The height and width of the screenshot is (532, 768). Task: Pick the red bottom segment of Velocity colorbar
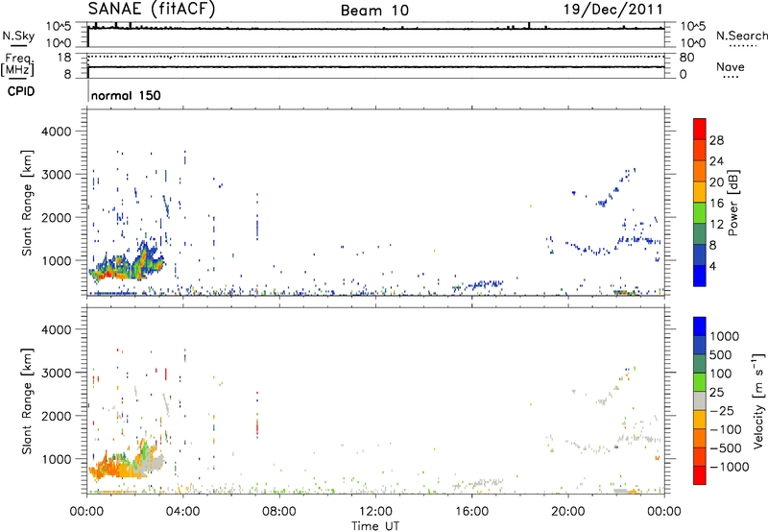click(700, 475)
